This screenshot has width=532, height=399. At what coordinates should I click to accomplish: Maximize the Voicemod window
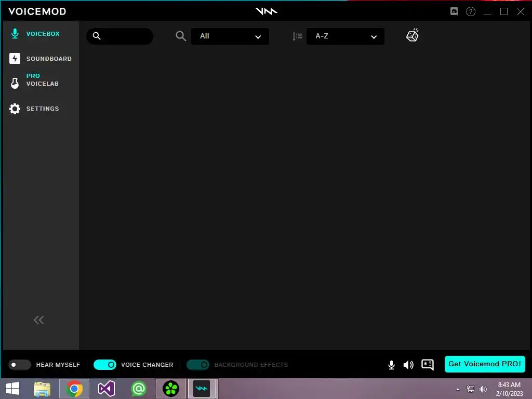pos(504,11)
